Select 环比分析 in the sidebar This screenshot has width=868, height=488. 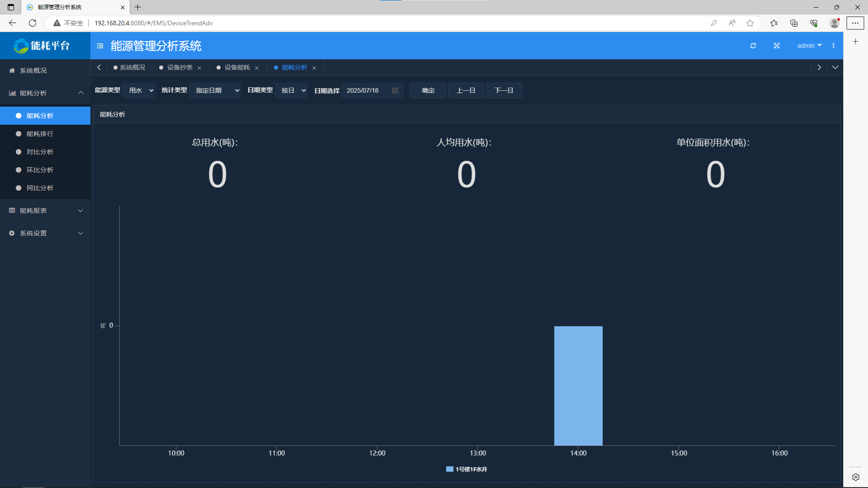tap(40, 170)
